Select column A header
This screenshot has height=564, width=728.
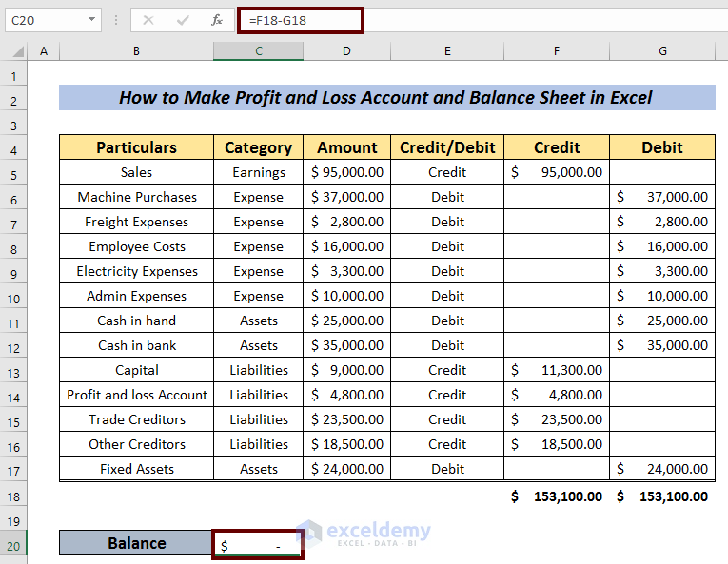pos(44,51)
